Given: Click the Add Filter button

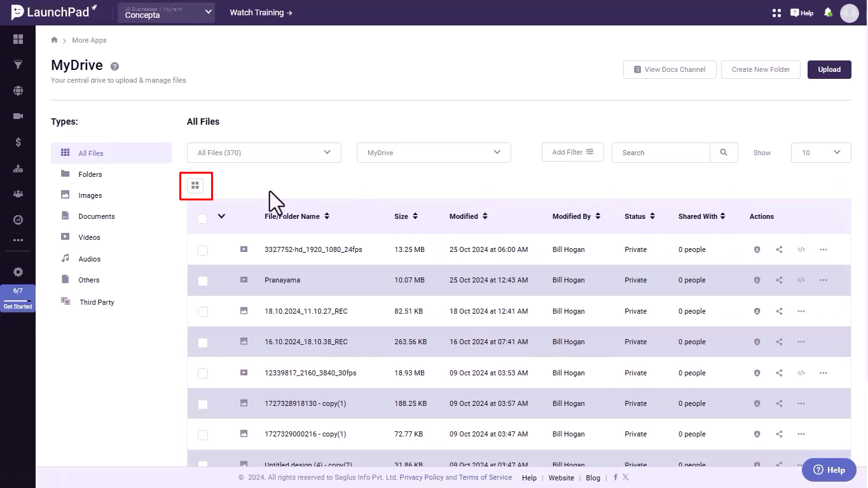Looking at the screenshot, I should tap(573, 152).
